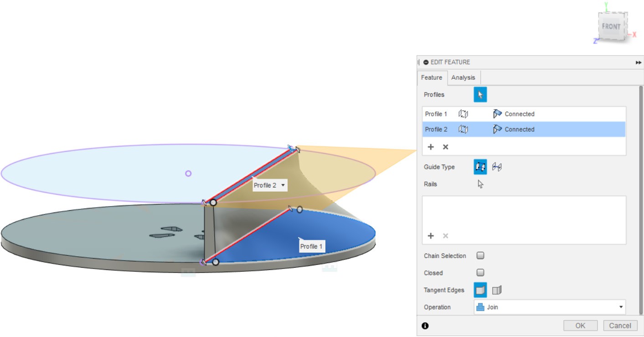Viewport: 644px width, 337px height.
Task: Enable the Closed checkbox
Action: pyautogui.click(x=480, y=273)
